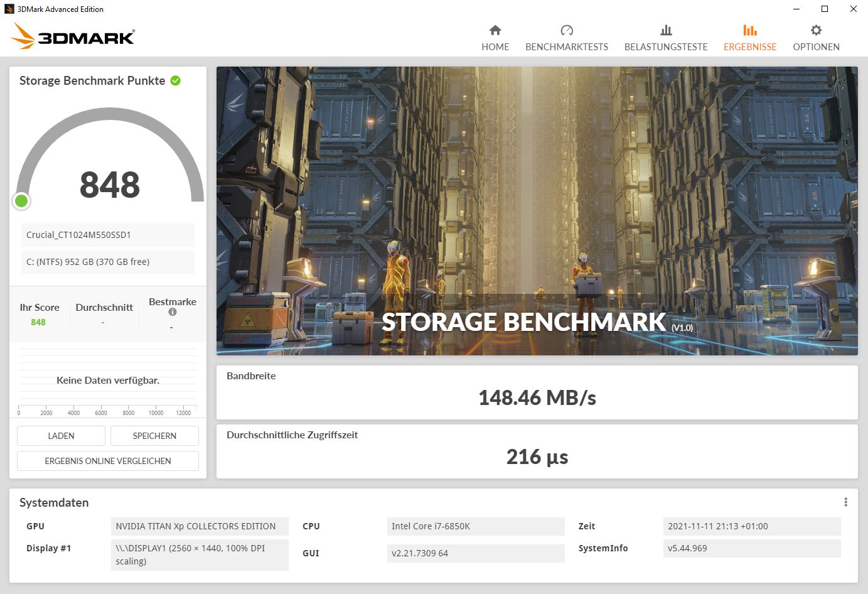The height and width of the screenshot is (594, 868).
Task: Click the Keine Daten verfügbar chart area
Action: (108, 380)
